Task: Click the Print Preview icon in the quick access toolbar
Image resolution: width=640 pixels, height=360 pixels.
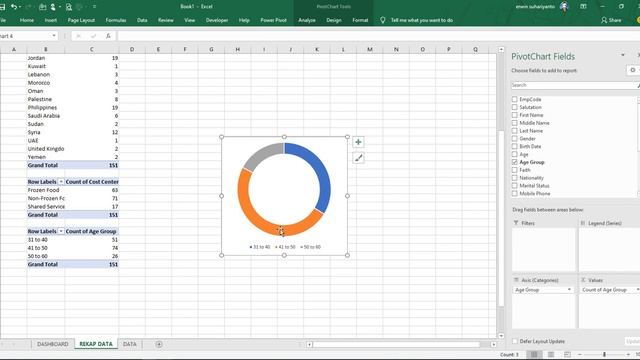Action: [69, 7]
